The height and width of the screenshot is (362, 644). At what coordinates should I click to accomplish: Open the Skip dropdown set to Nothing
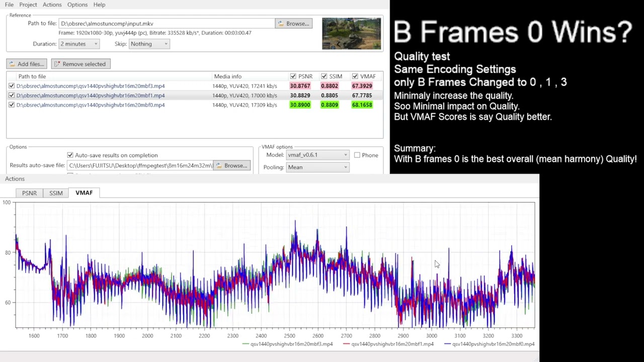pos(149,44)
